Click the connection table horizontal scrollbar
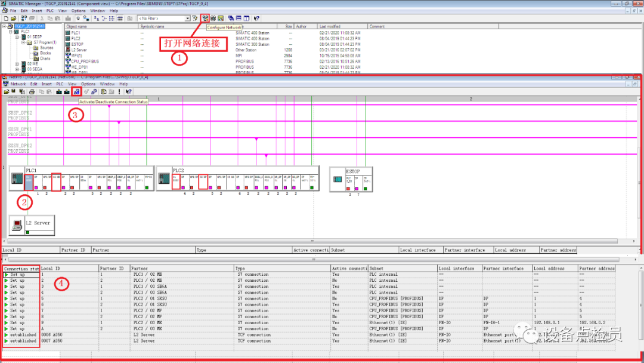The width and height of the screenshot is (644, 363). click(314, 259)
